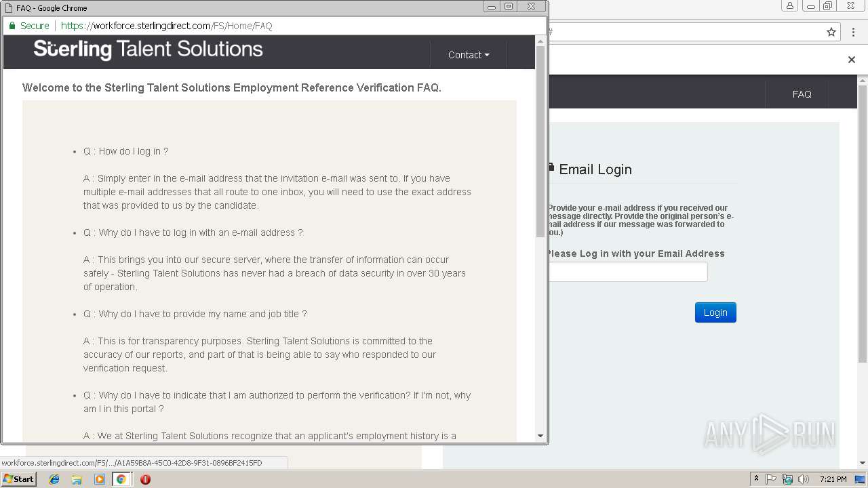Click answer text about transparency purposes
Image resolution: width=868 pixels, height=488 pixels.
click(260, 354)
